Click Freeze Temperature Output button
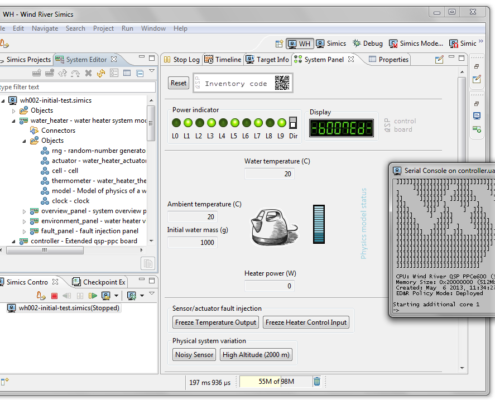Image resolution: width=495 pixels, height=400 pixels. pos(216,322)
